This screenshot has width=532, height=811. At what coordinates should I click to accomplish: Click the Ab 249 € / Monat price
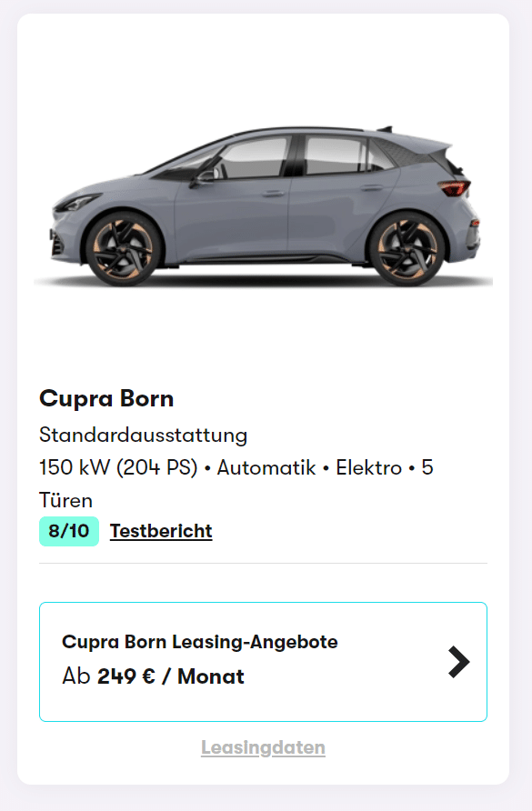(153, 676)
